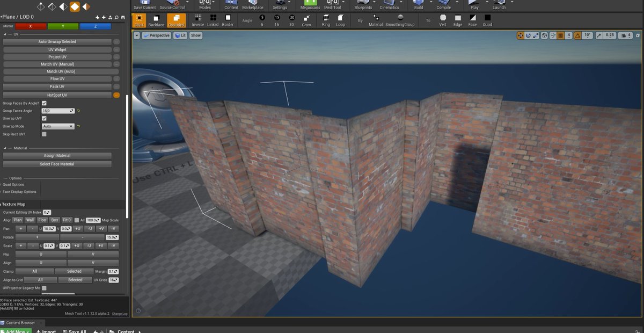Select the 15 degree angle icon

coord(277,21)
